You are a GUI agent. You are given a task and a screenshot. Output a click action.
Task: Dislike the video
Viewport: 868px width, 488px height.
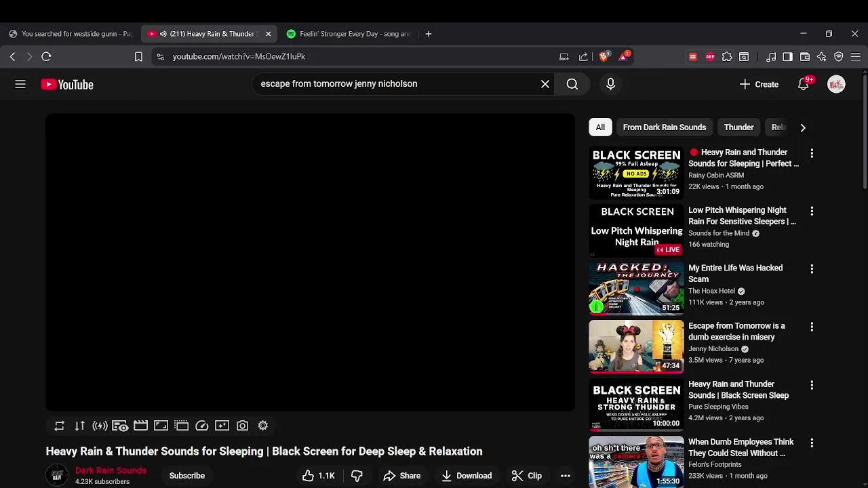pyautogui.click(x=357, y=476)
